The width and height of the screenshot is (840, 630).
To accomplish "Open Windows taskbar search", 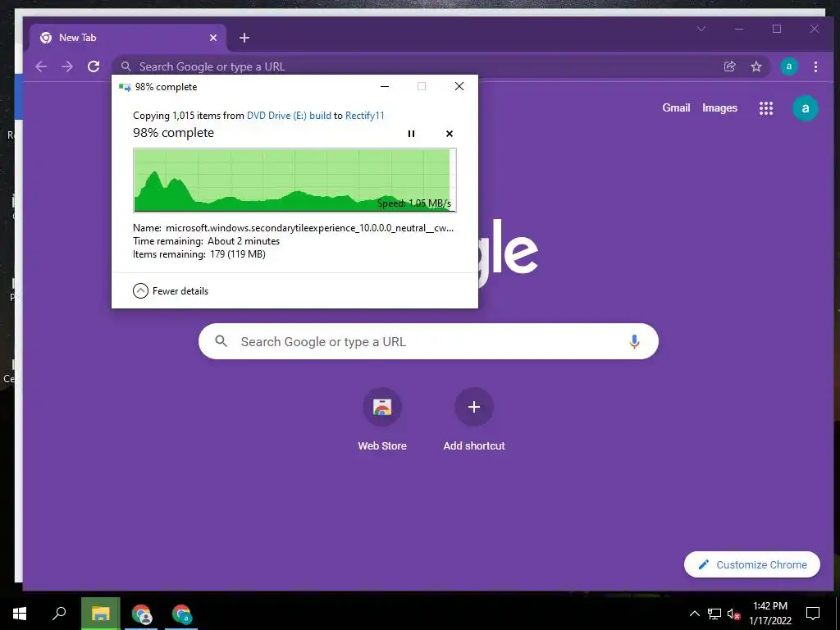I will point(59,614).
